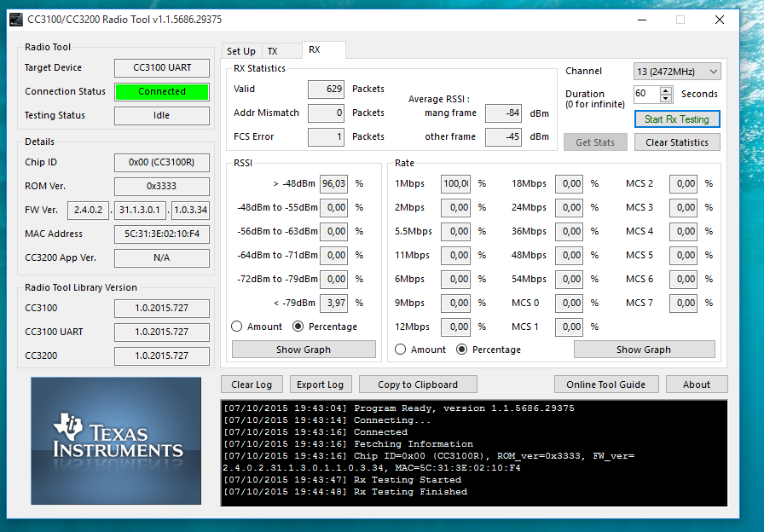Viewport: 764px width, 532px height.
Task: Open the About dialog
Action: click(697, 385)
